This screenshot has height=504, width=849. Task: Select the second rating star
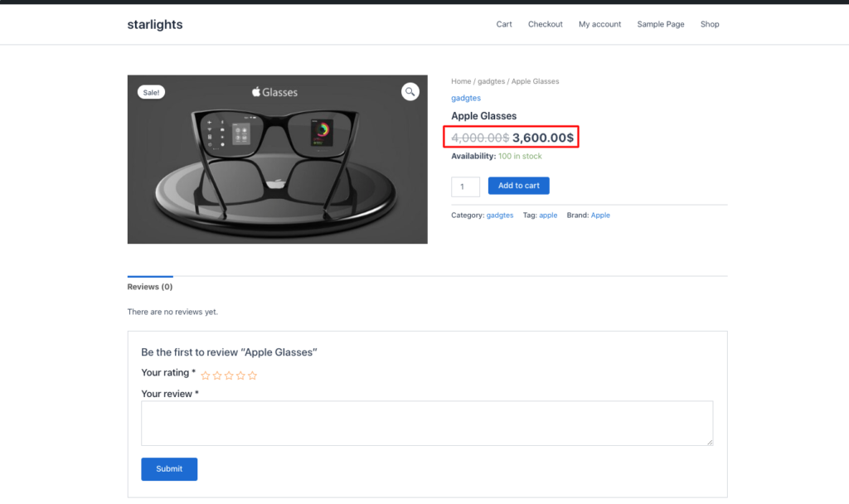point(216,376)
